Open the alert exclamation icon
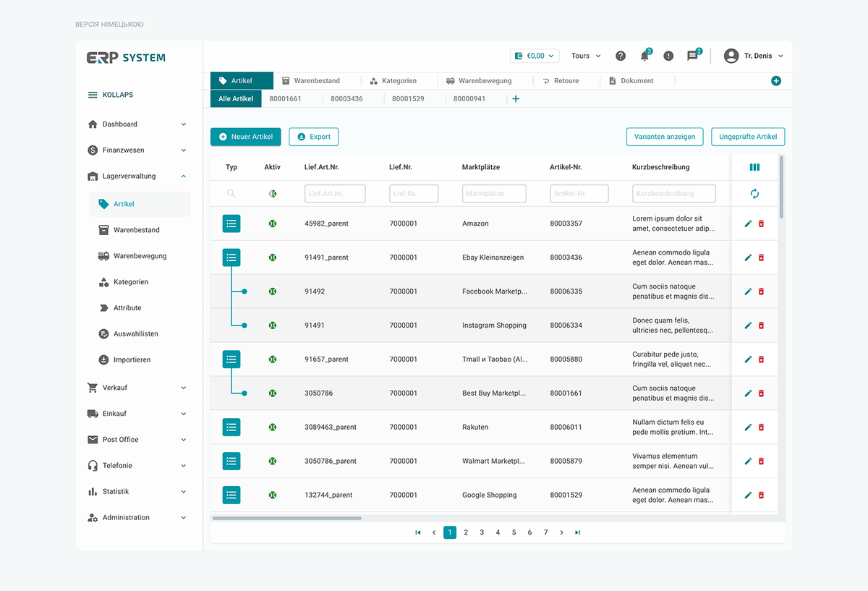Image resolution: width=868 pixels, height=591 pixels. pyautogui.click(x=668, y=56)
